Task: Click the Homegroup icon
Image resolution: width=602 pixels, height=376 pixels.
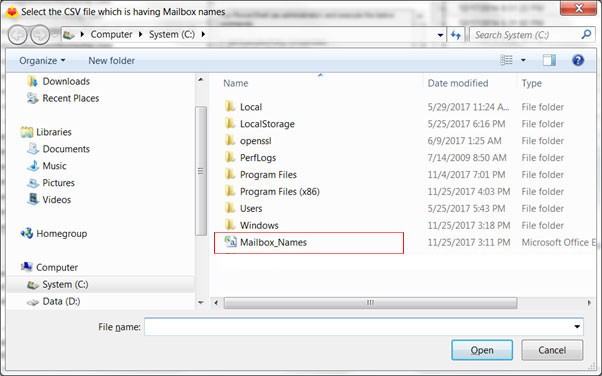Action: 27,233
